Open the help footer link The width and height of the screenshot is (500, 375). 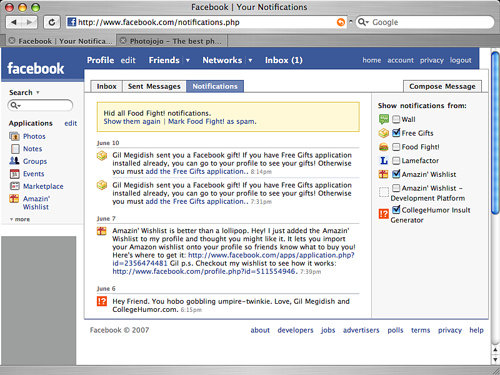tap(476, 330)
